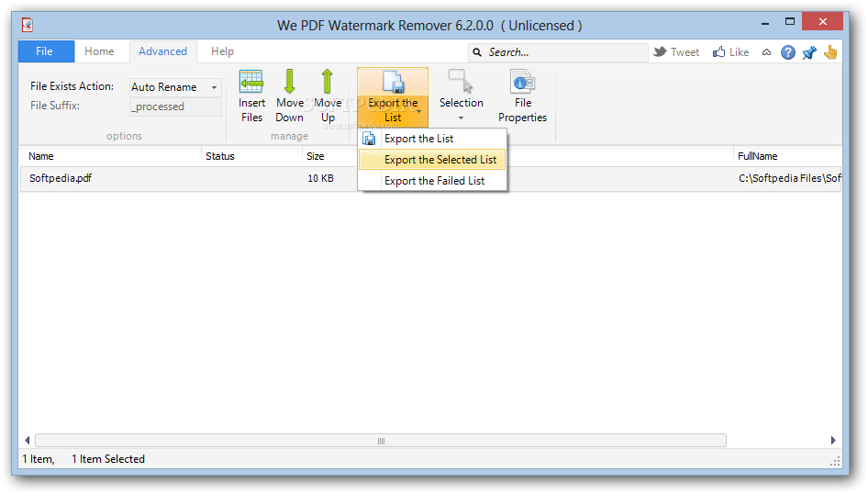Switch to the Help tab
This screenshot has width=868, height=494.
click(x=222, y=51)
